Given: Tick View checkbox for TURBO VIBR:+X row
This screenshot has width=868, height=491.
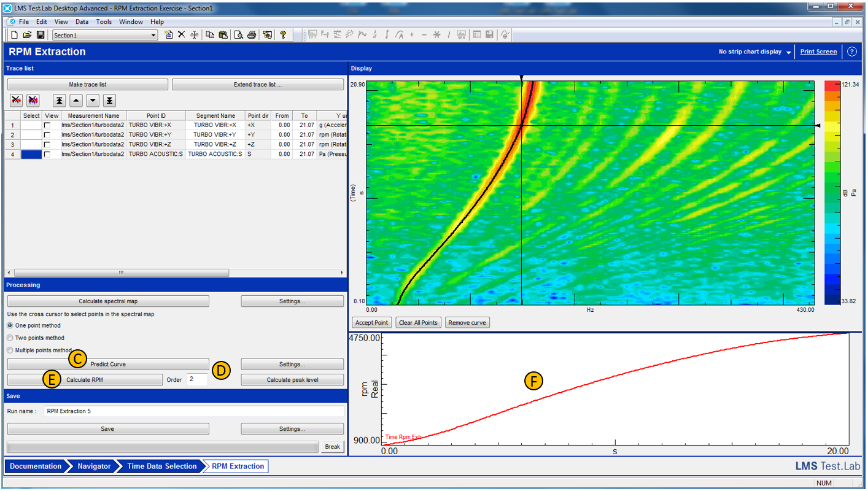Looking at the screenshot, I should point(47,125).
